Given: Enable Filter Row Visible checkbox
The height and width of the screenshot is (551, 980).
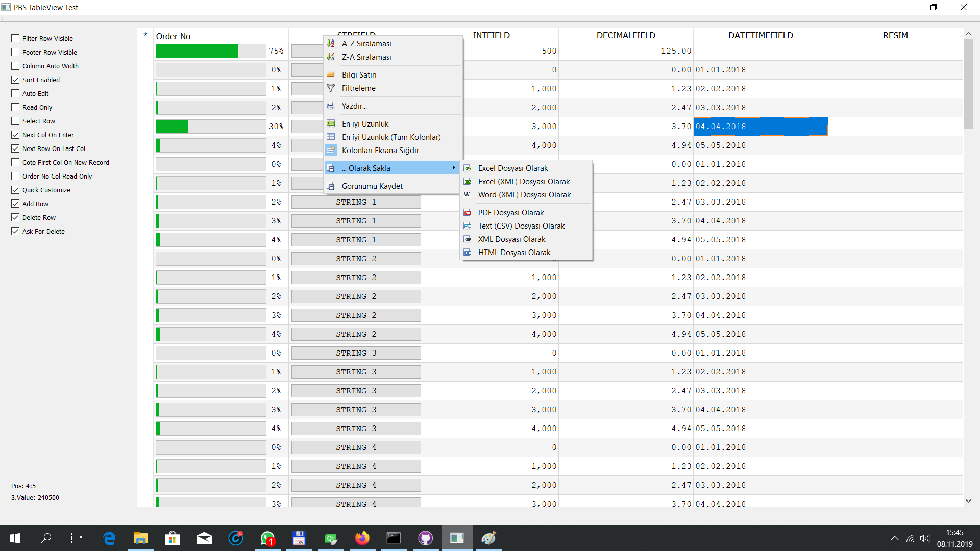Looking at the screenshot, I should pyautogui.click(x=15, y=38).
